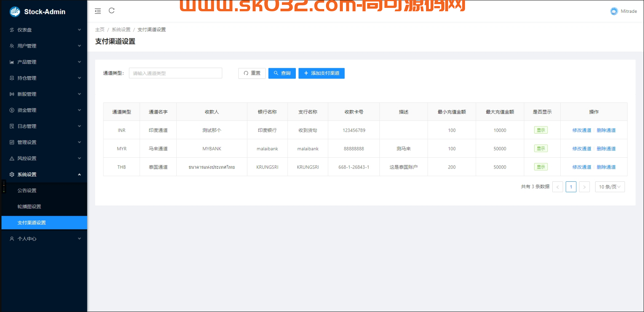The width and height of the screenshot is (644, 312).
Task: Click the 泰国通道 cell
Action: pos(158,167)
